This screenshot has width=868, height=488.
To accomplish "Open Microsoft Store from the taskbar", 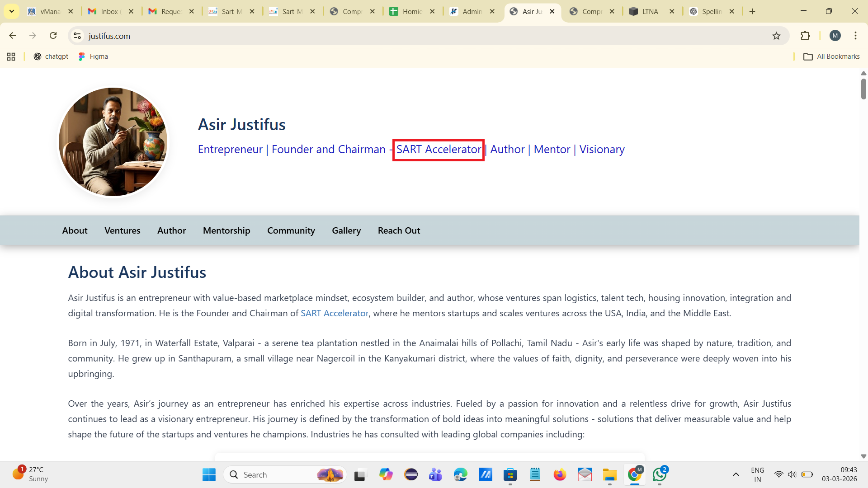I will tap(510, 475).
